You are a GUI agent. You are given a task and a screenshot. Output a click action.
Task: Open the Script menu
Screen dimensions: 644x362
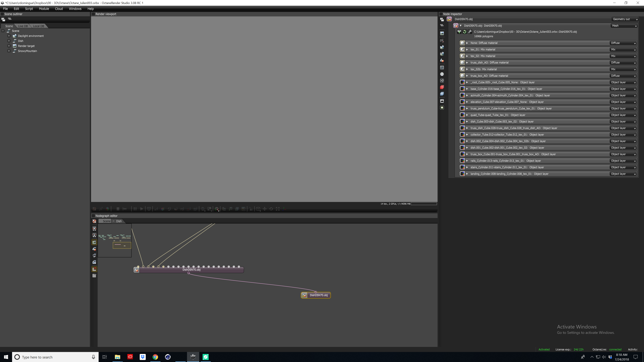click(x=29, y=9)
